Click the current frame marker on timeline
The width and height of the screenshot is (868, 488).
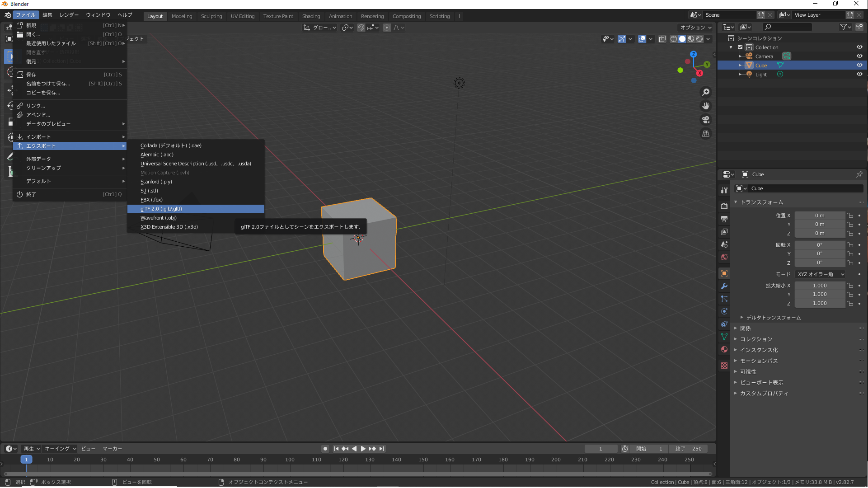pos(26,460)
